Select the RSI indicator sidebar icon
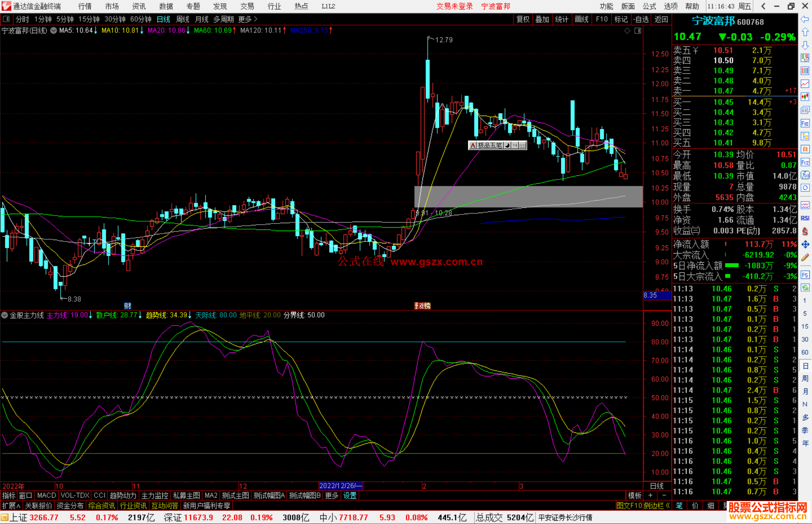 click(x=805, y=218)
